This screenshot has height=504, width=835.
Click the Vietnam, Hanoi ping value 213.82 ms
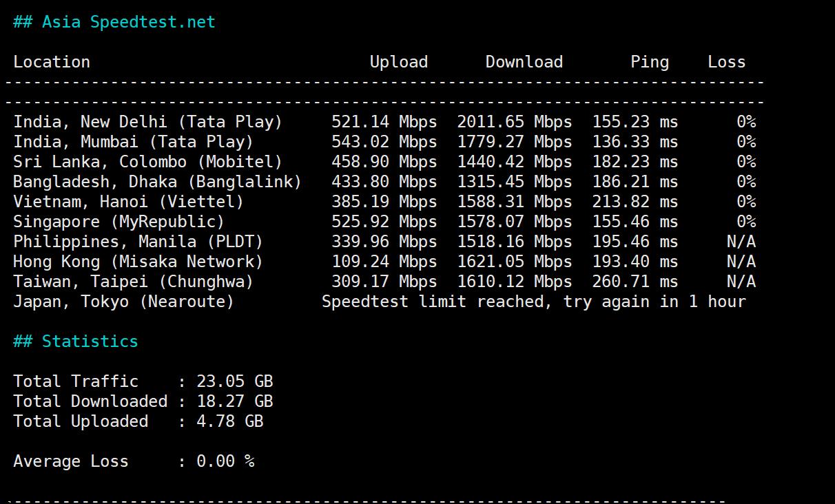coord(635,202)
